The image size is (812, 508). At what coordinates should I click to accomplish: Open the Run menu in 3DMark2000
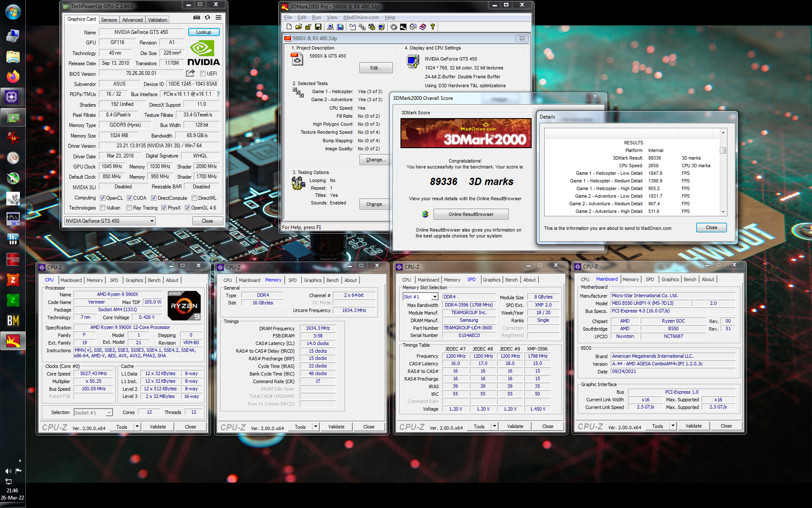point(316,17)
